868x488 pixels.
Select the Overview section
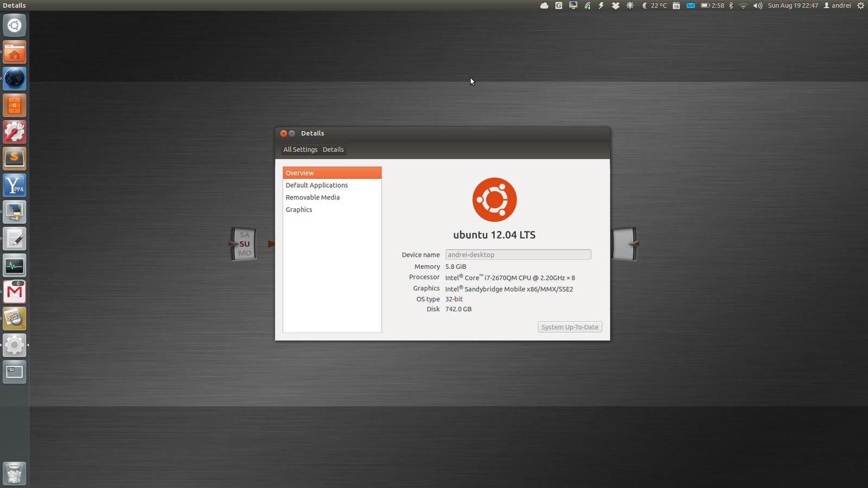pyautogui.click(x=332, y=173)
